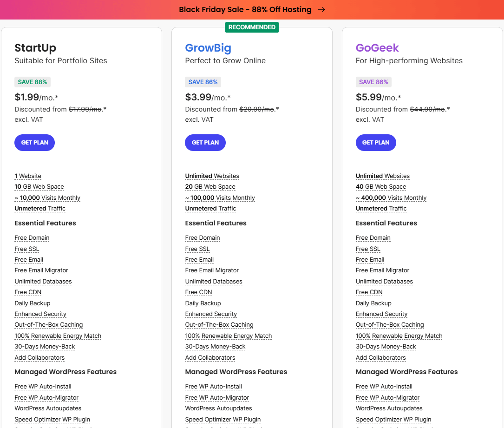Click GET PLAN button for GrowBig
Screen dimensions: 504x428
click(205, 143)
